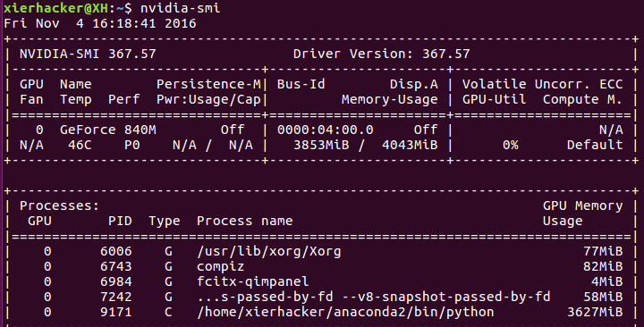Click the anaconda2/bin/python process path
Image resolution: width=644 pixels, height=327 pixels.
point(345,312)
